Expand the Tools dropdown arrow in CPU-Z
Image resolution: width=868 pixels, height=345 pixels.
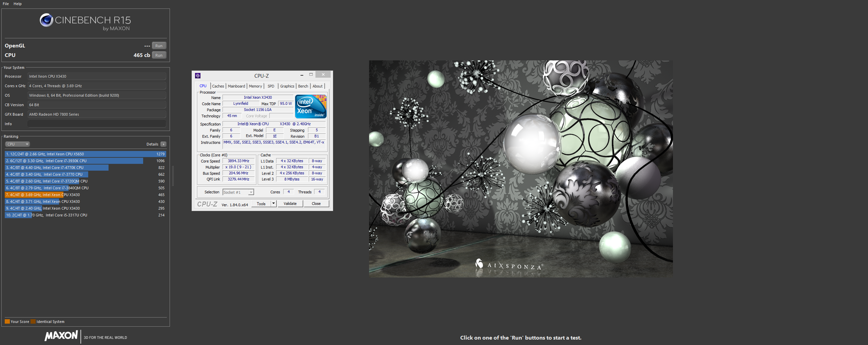[x=274, y=204]
